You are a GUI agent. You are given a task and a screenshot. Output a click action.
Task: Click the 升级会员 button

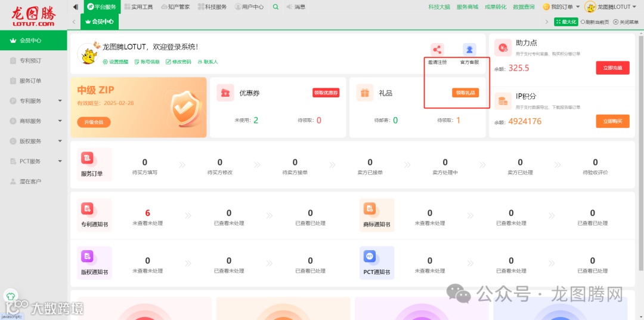(x=94, y=122)
